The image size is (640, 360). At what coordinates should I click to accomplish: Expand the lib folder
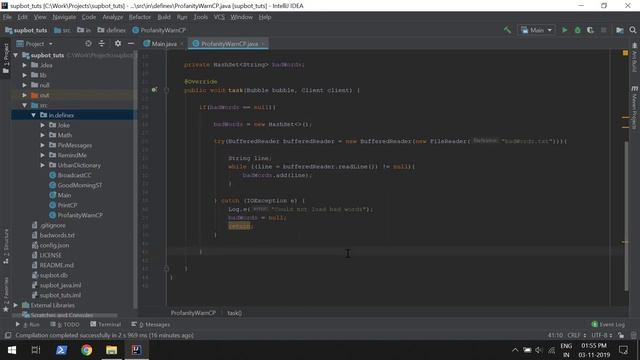[x=24, y=75]
